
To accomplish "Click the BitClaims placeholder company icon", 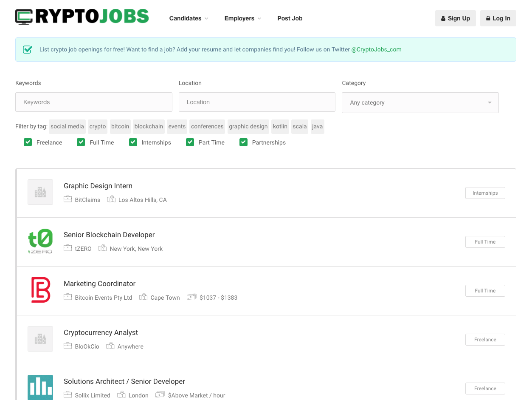I will (x=40, y=192).
